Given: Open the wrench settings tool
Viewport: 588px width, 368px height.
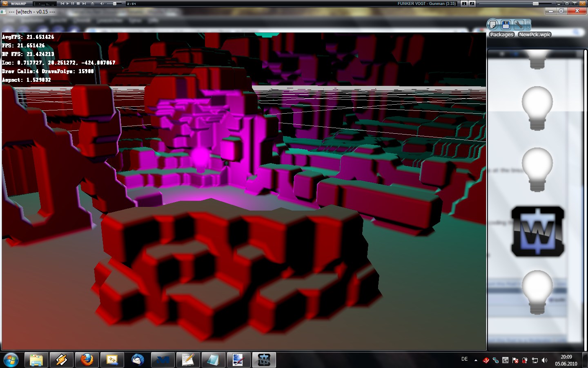Looking at the screenshot, I should coord(518,25).
